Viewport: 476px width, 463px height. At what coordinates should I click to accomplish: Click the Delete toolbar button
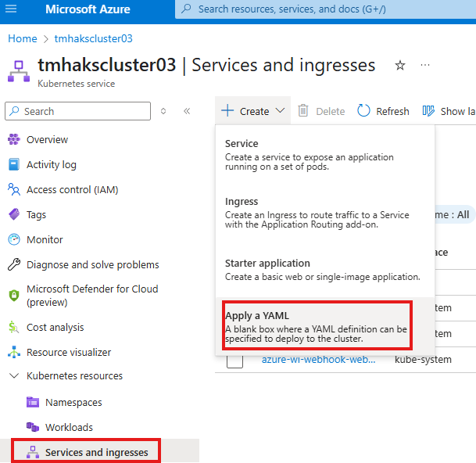321,111
